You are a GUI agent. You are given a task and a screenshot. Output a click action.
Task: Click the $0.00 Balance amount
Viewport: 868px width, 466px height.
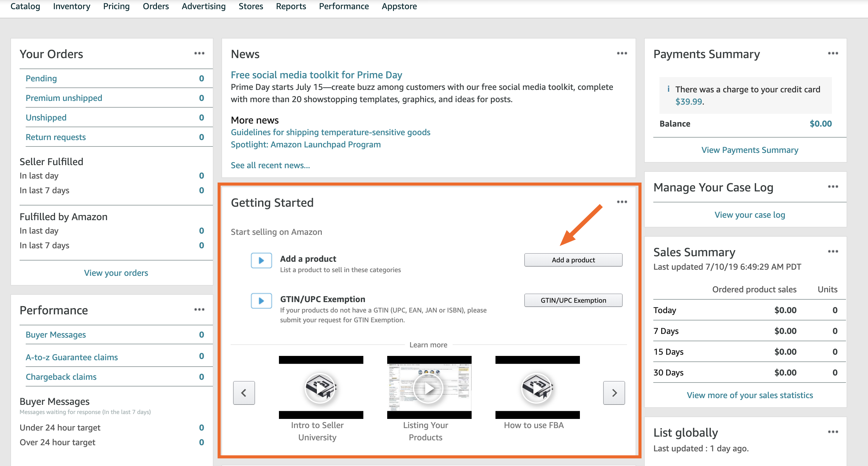click(x=821, y=124)
